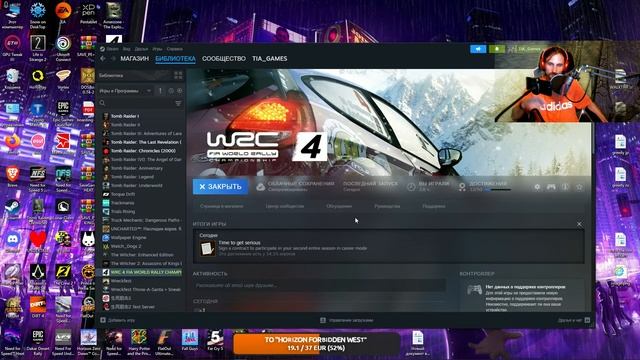Open the controller layout icon
Screen dimensions: 640x360
(551, 187)
